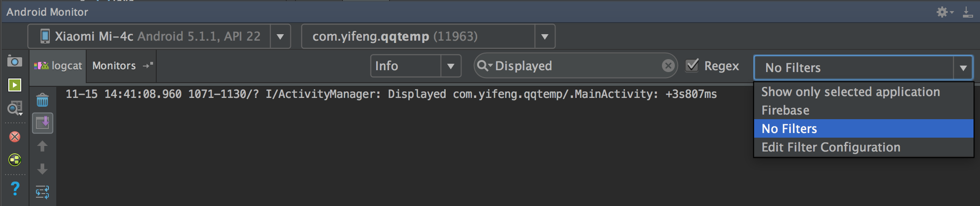Expand the Xiaomi Mi-4c device dropdown
980x206 pixels.
pyautogui.click(x=280, y=36)
